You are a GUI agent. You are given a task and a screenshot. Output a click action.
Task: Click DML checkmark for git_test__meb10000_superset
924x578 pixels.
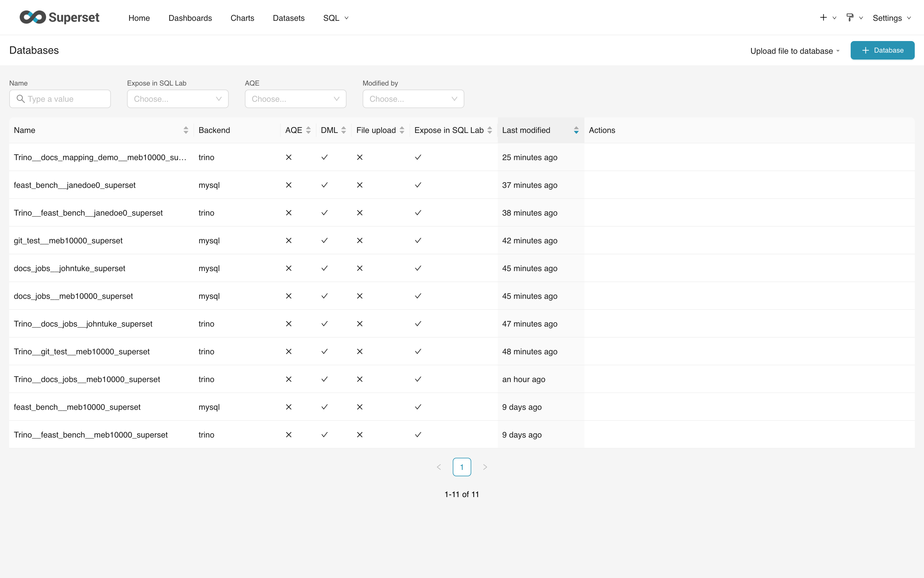coord(324,240)
